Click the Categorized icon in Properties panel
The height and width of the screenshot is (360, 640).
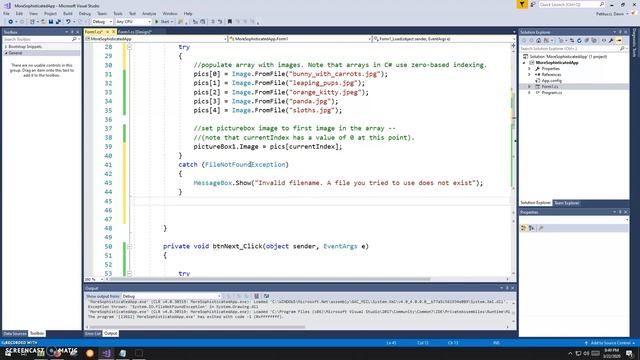click(524, 228)
